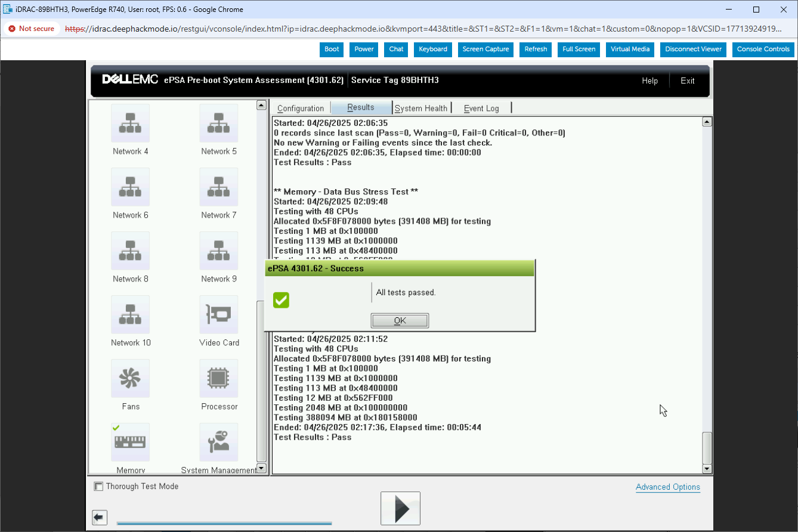The image size is (798, 532).
Task: Click 'Testing 2048 MB at 0x100000000' line
Action: tap(340, 408)
